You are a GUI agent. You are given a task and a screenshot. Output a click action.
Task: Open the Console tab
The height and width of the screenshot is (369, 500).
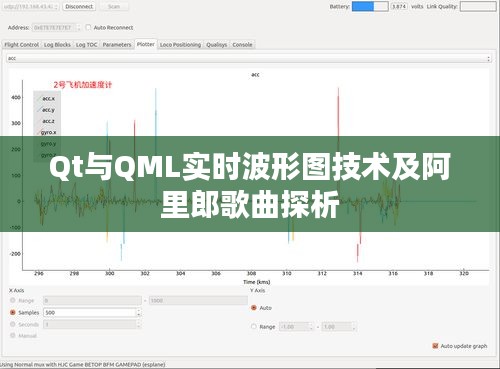(x=242, y=45)
